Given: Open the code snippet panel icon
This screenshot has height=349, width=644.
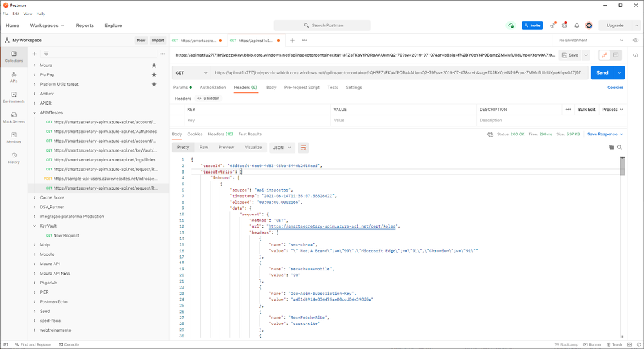Looking at the screenshot, I should pos(636,55).
